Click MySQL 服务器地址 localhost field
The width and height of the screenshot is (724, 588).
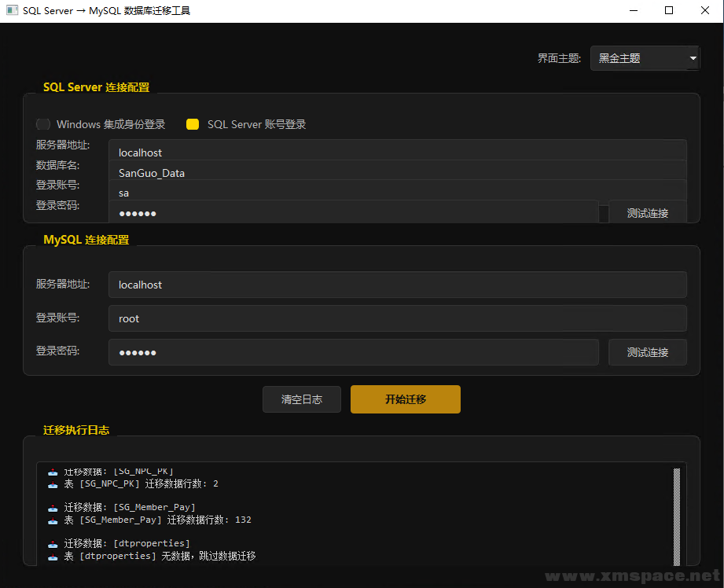coord(398,285)
